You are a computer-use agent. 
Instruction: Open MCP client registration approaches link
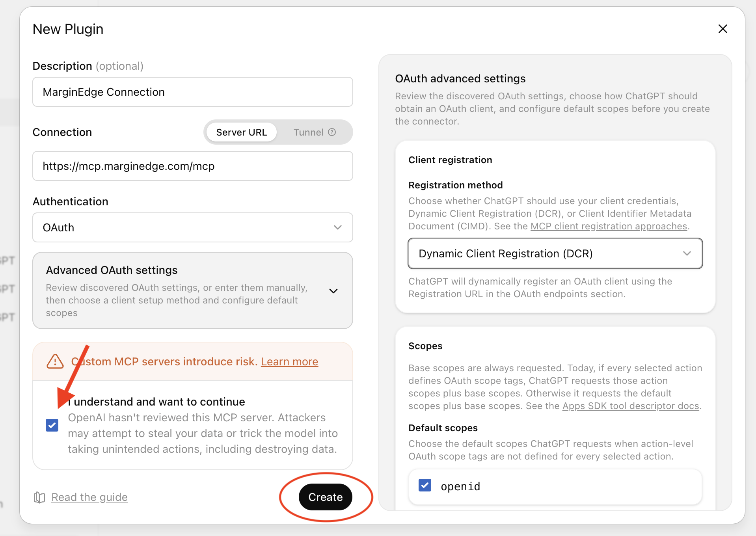[x=609, y=226]
